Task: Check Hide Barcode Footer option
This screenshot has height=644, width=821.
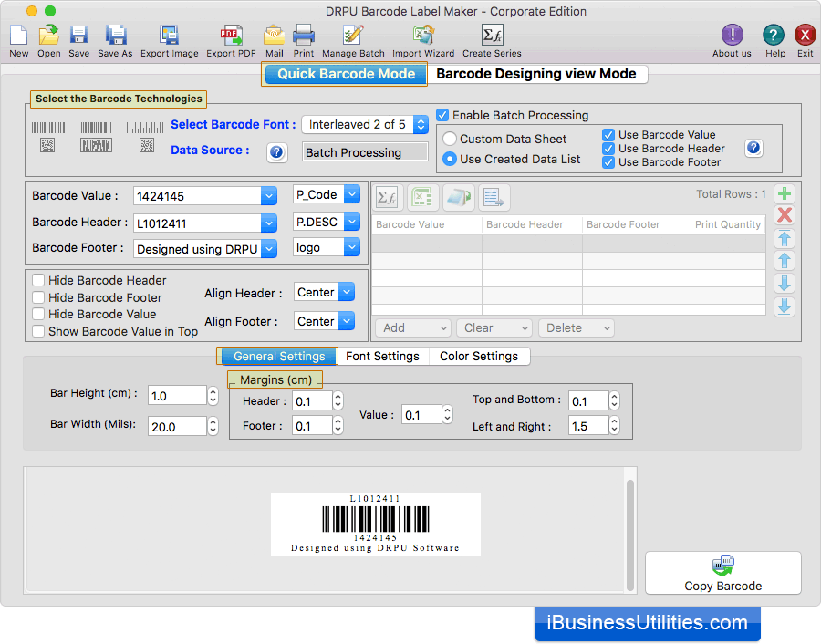Action: (x=38, y=297)
